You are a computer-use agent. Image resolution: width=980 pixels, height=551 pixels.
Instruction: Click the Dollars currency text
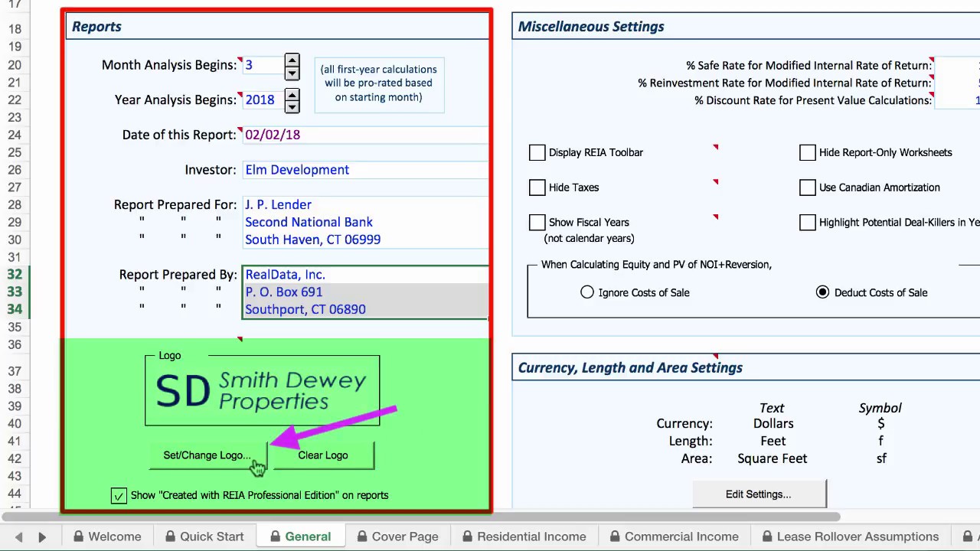pos(773,424)
